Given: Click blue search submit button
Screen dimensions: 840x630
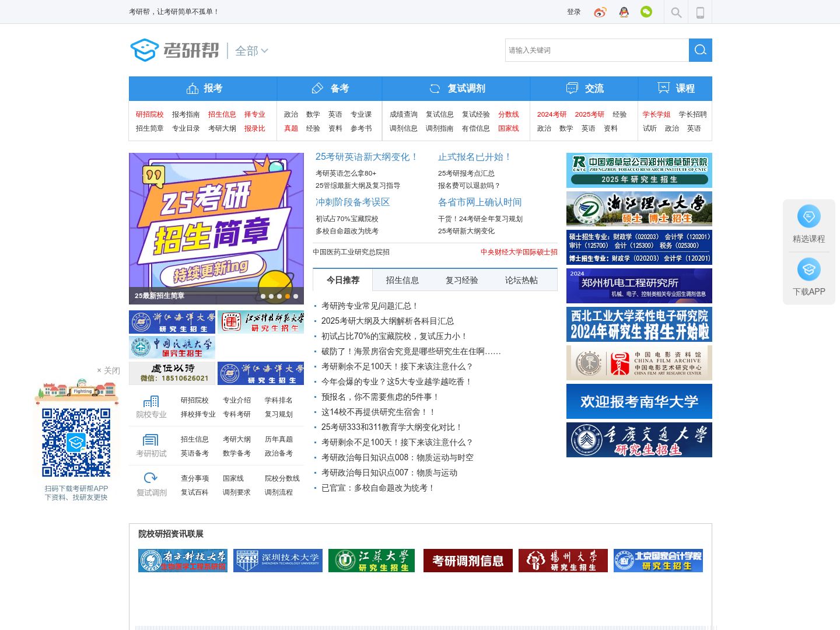Looking at the screenshot, I should pyautogui.click(x=701, y=50).
